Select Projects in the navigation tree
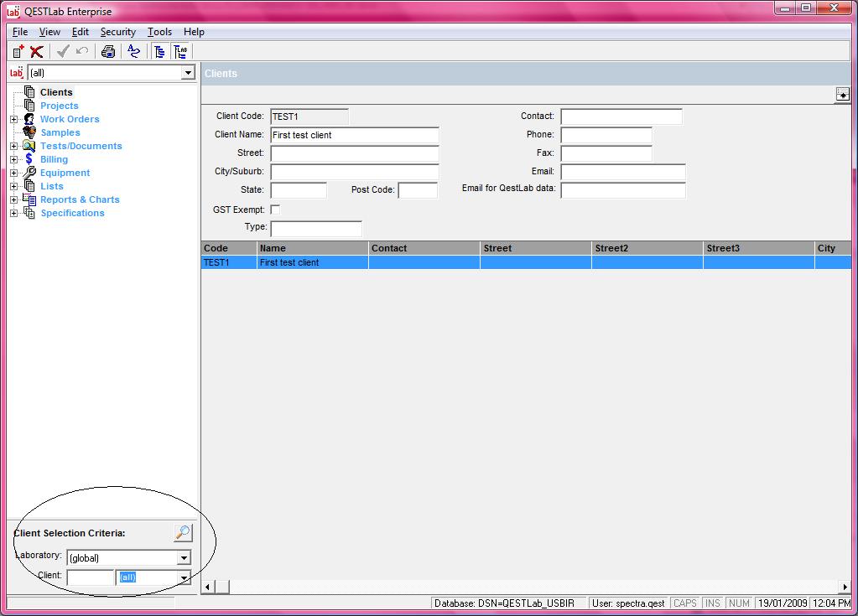 [59, 106]
